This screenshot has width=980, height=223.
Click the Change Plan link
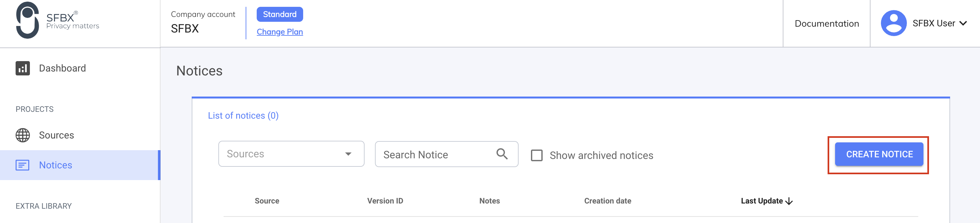point(280,32)
